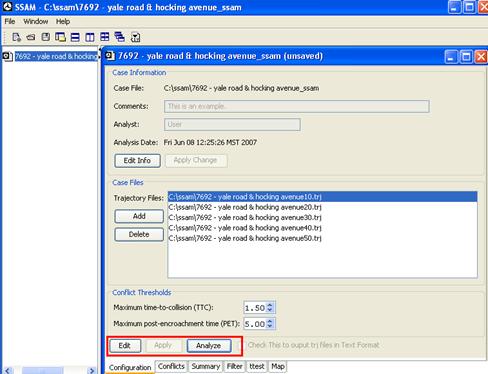Increase the maximum TTC value with up arrow
This screenshot has height=374, width=488.
270,305
